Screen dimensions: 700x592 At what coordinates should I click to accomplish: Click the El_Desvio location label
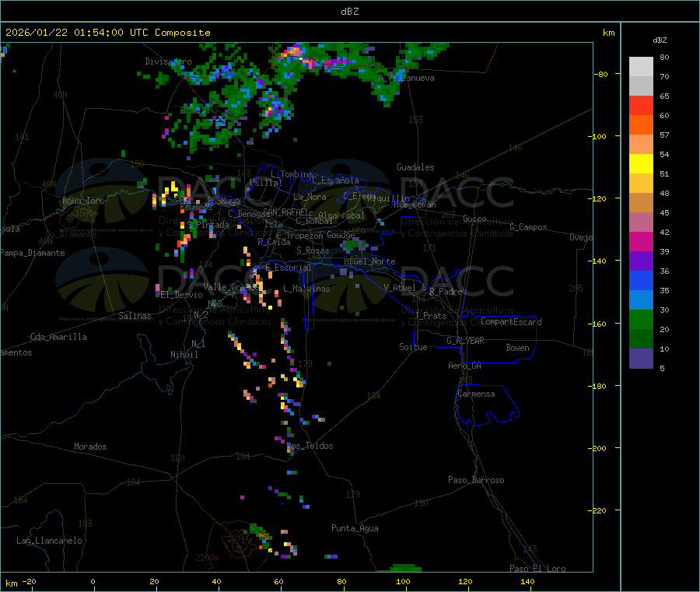182,295
